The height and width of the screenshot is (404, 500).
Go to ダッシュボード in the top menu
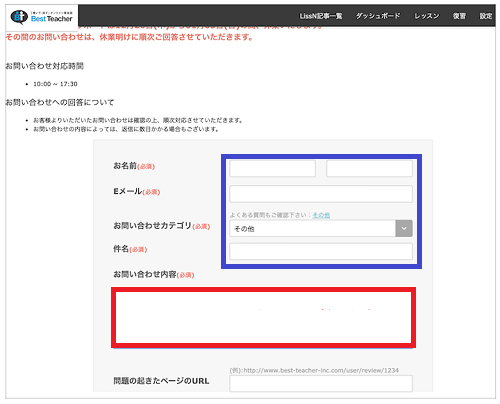tap(378, 16)
